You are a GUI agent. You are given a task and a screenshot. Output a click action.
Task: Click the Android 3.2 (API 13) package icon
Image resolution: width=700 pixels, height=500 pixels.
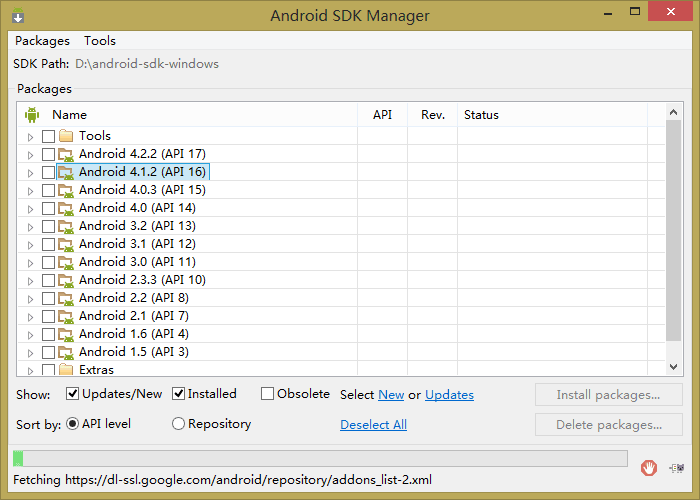pos(66,226)
